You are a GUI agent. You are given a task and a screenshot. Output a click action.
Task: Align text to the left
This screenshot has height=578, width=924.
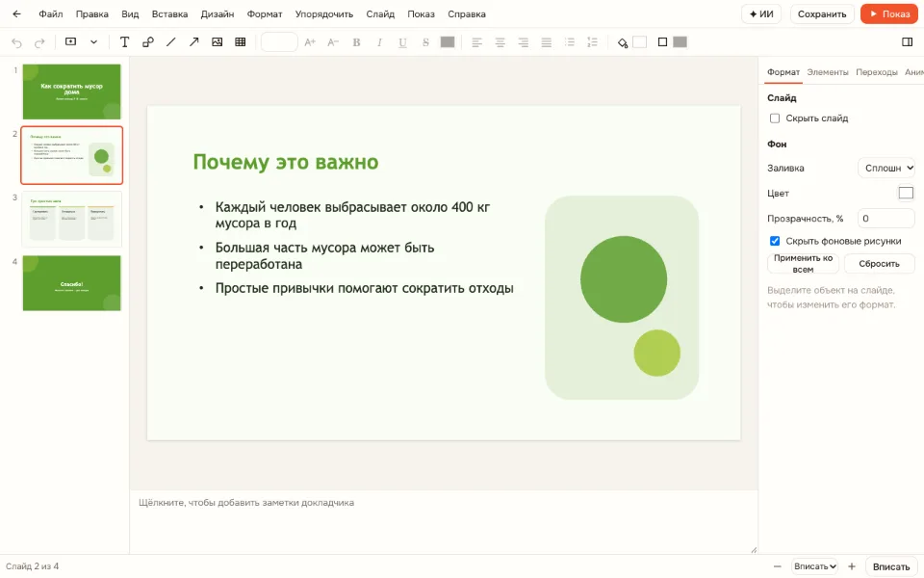pyautogui.click(x=476, y=41)
